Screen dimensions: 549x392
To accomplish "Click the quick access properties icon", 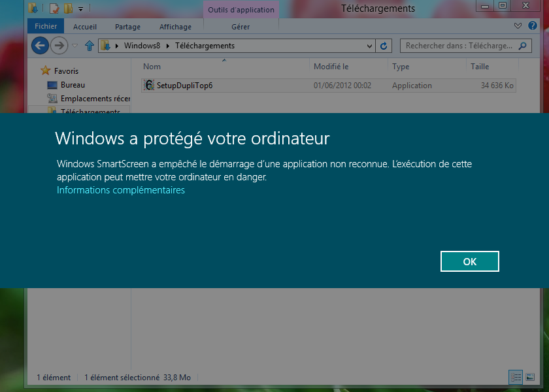I will [x=54, y=8].
